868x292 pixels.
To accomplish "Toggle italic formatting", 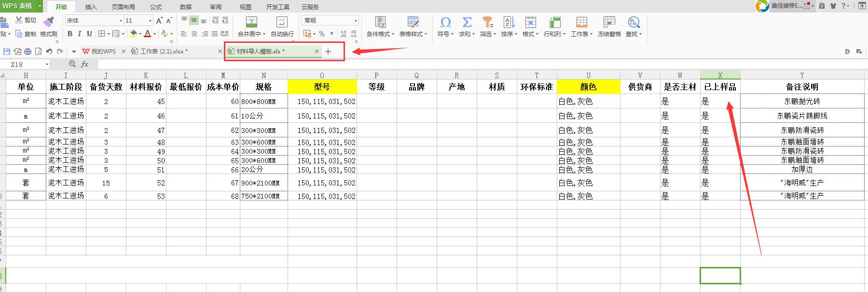I will [80, 34].
